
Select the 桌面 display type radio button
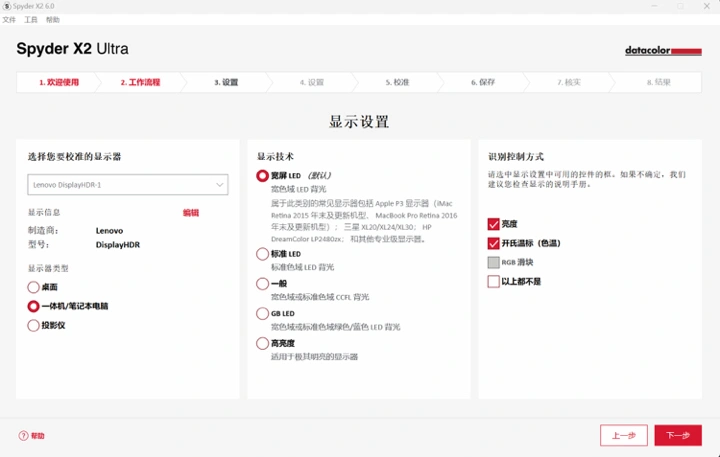33,287
